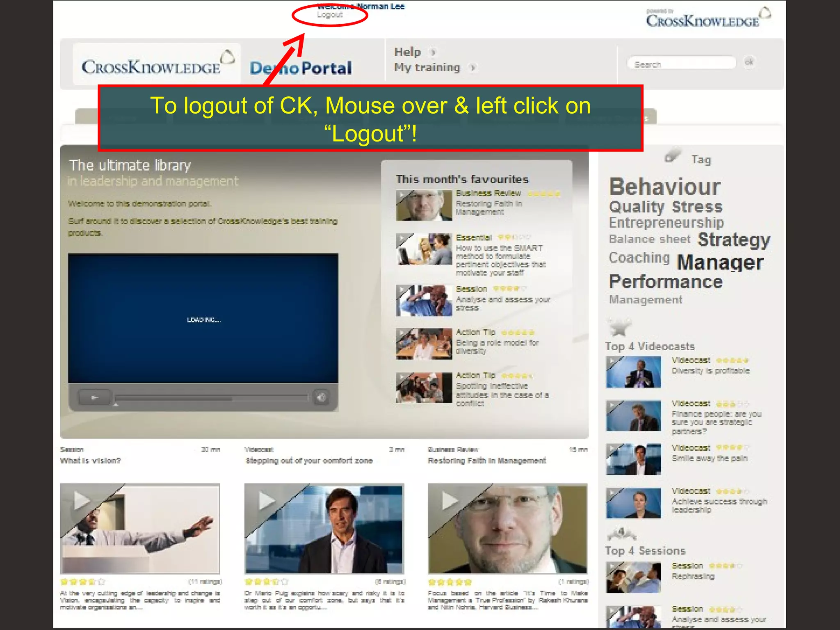This screenshot has width=840, height=630.
Task: Expand the arrow next to My training
Action: pos(472,68)
